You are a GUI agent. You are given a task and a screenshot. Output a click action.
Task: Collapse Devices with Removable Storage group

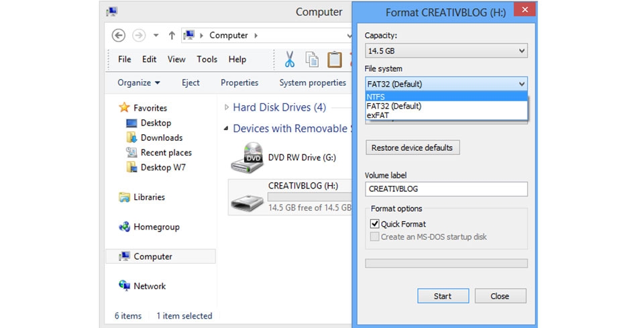click(x=226, y=129)
